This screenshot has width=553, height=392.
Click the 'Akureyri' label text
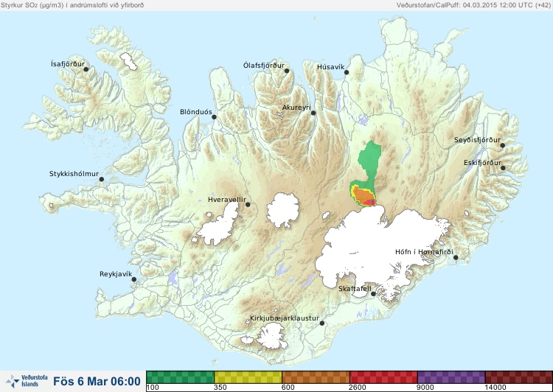click(296, 108)
